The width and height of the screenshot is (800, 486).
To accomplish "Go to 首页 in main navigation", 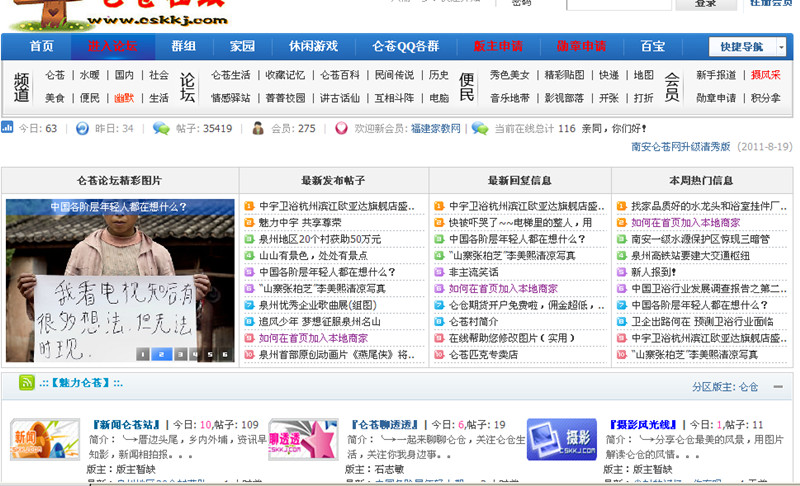I will [x=41, y=46].
